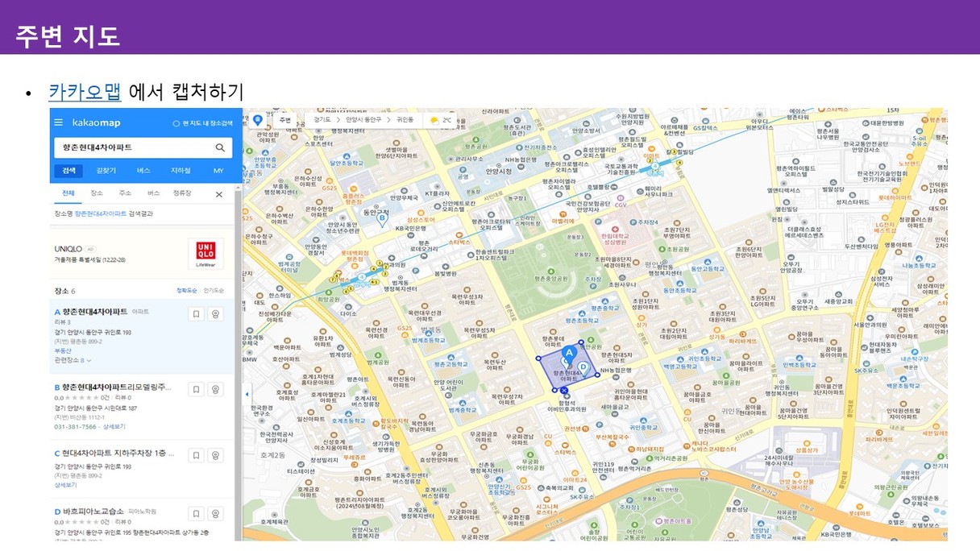Viewport: 980px width, 551px height.
Task: Open result B 향촌현대4차아파트리모델링주 title
Action: click(117, 387)
